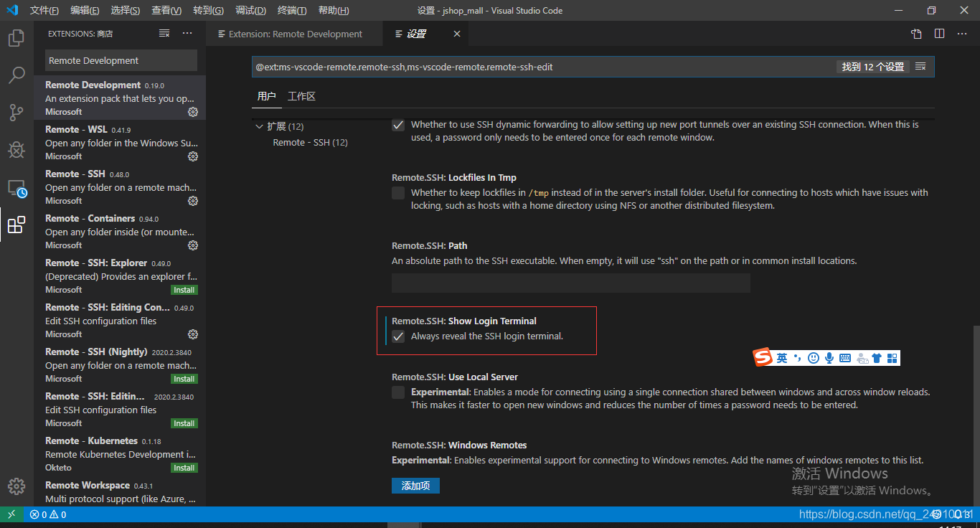
Task: Click Sogou soft keyboard icon
Action: [x=844, y=357]
